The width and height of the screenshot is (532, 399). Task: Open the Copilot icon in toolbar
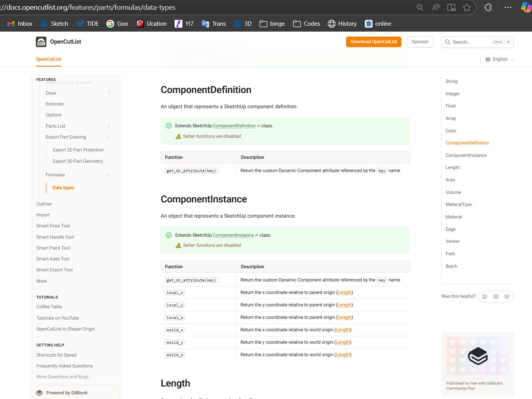pyautogui.click(x=526, y=7)
